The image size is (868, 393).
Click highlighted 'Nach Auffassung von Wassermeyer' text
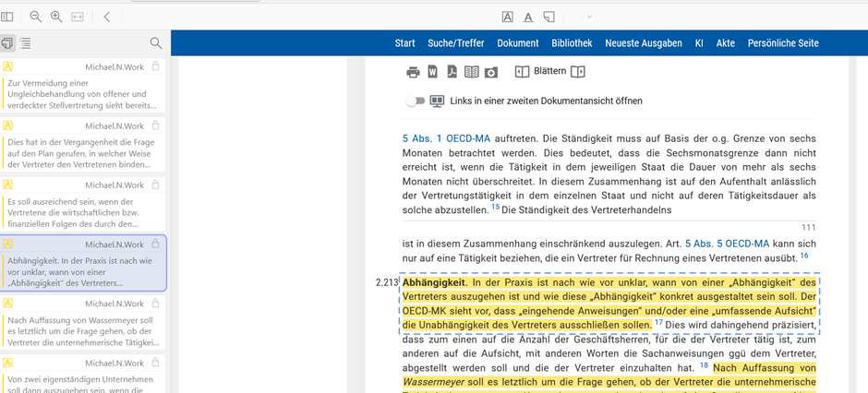pyautogui.click(x=609, y=375)
